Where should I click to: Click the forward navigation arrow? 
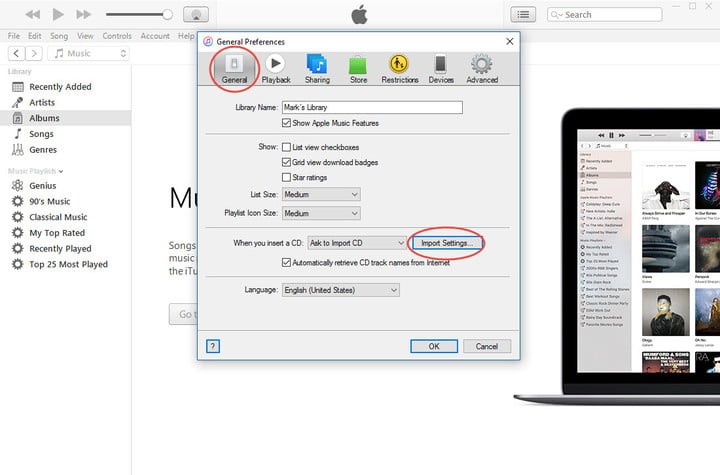pyautogui.click(x=34, y=53)
